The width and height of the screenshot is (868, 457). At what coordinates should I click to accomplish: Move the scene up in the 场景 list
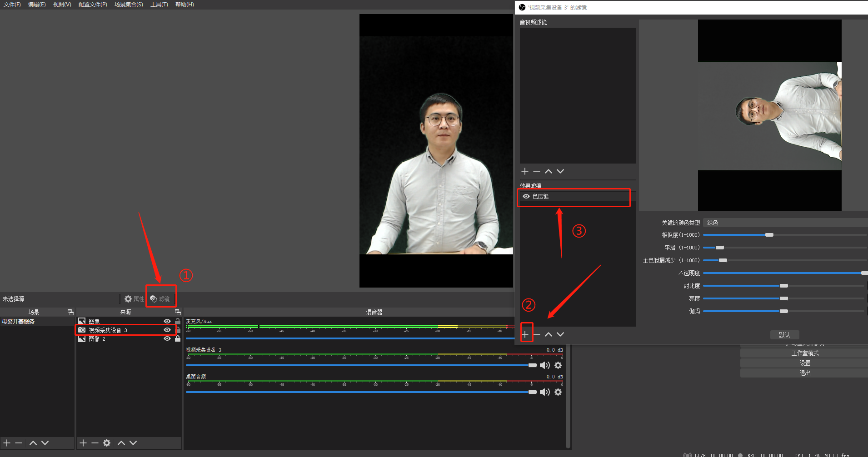pos(33,443)
